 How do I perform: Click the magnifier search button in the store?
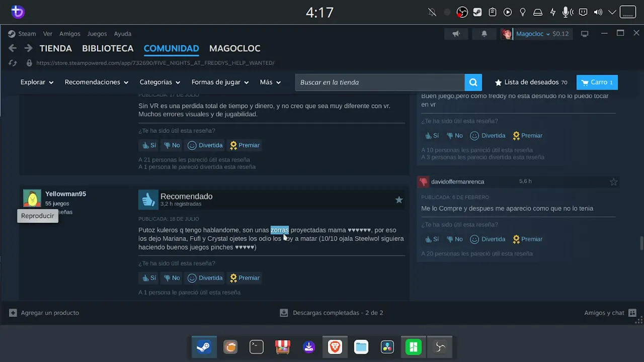pos(473,82)
